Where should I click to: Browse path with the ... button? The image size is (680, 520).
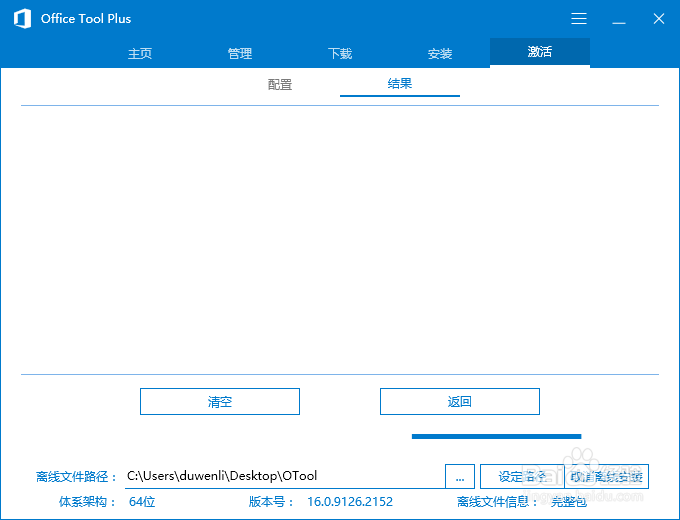click(x=460, y=477)
